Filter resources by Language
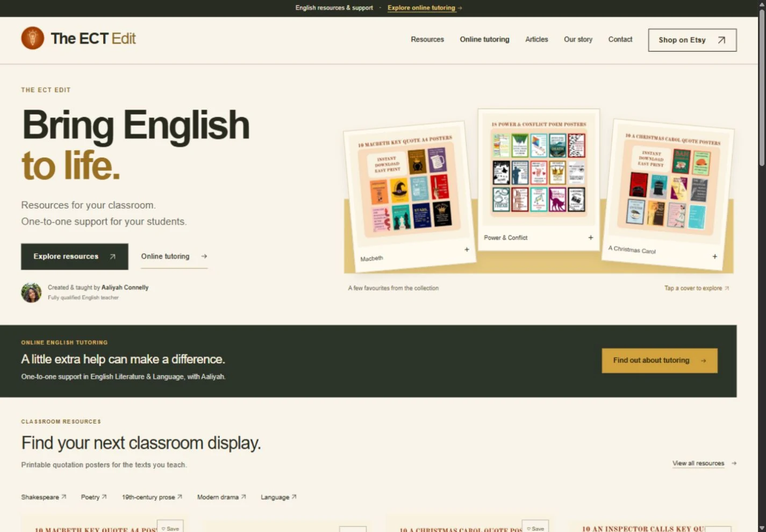Viewport: 766px width, 532px height. click(x=278, y=497)
